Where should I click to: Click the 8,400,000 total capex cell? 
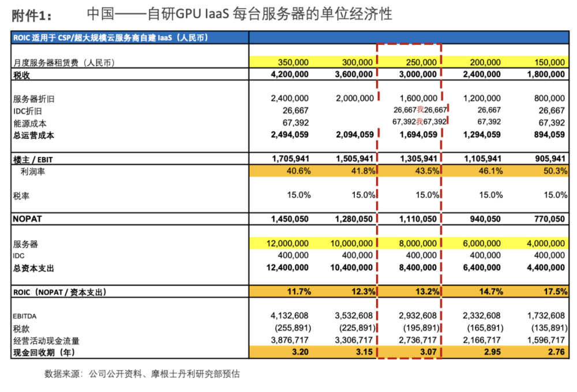[418, 267]
